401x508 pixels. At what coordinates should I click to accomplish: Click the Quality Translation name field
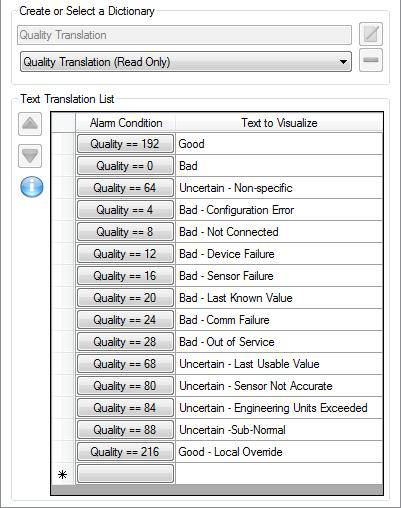click(x=184, y=35)
